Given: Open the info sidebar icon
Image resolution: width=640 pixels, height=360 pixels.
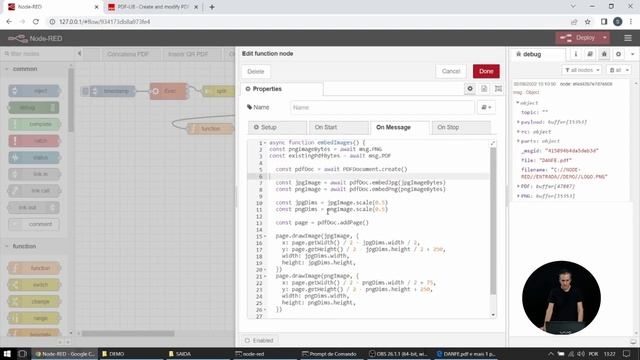Looking at the screenshot, I should [x=576, y=54].
